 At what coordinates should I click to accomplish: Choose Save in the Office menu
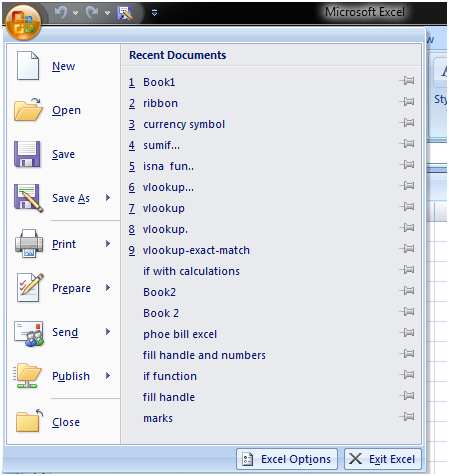coord(63,154)
